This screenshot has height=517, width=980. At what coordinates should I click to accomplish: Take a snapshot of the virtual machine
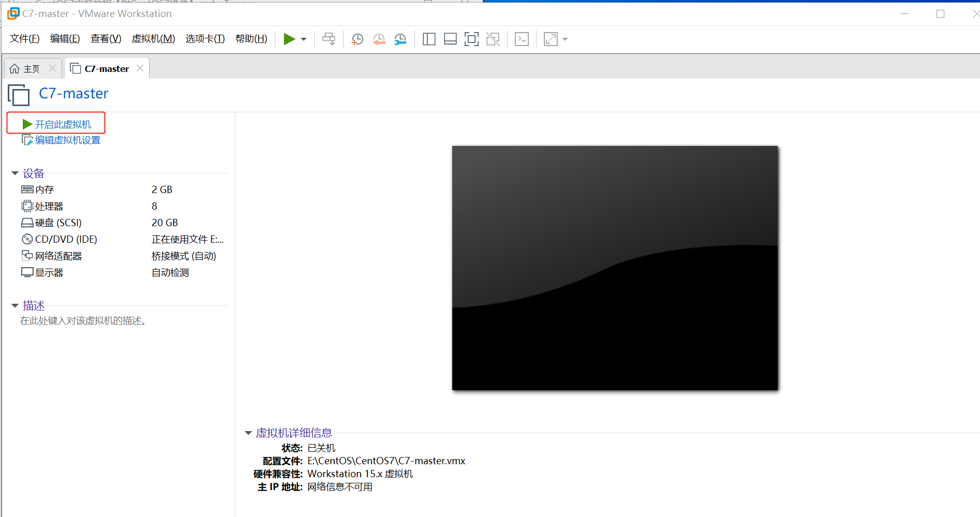pos(357,39)
